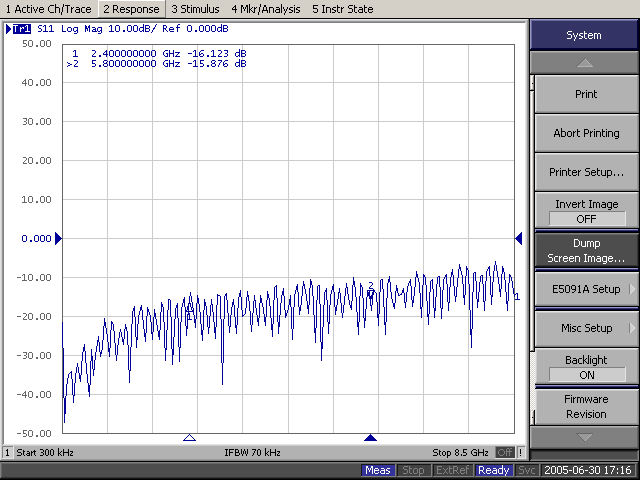Toggle the Backlight ON softkey
This screenshot has width=640, height=480.
click(587, 367)
